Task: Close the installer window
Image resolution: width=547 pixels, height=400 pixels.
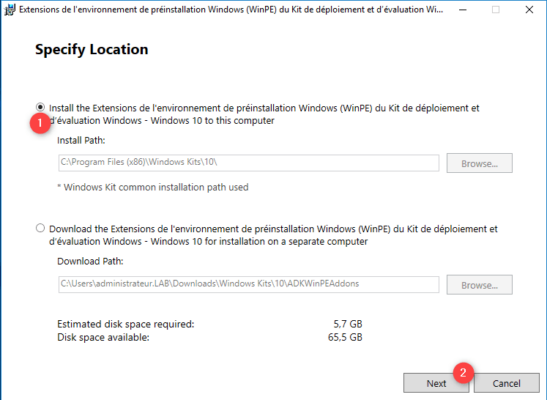Action: click(529, 10)
